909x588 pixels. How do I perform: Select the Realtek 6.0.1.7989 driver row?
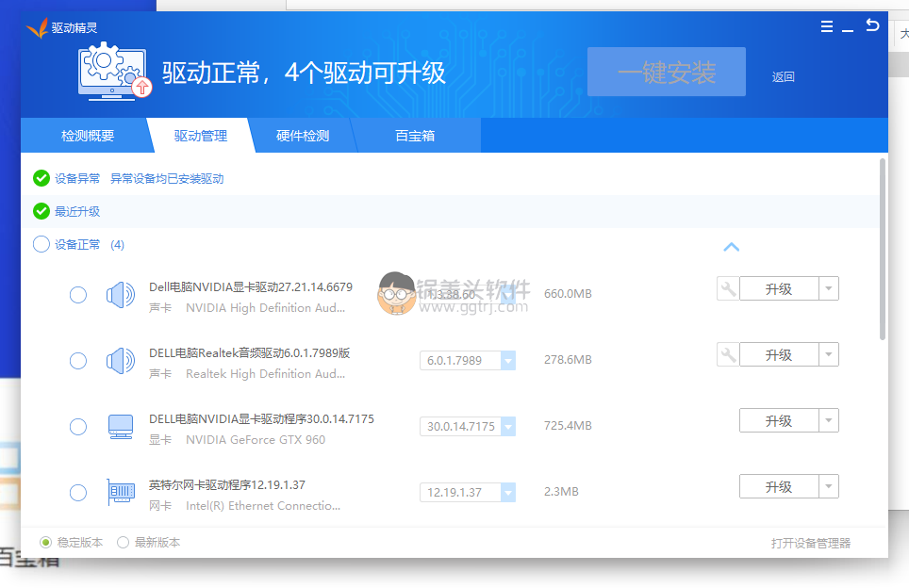pyautogui.click(x=77, y=361)
